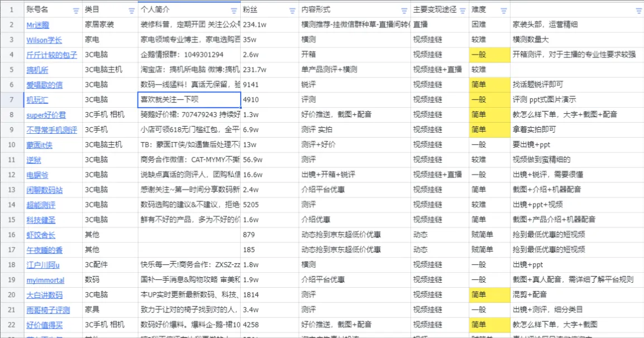Click the filter icon on 粉丝 column header
This screenshot has width=644, height=338.
click(291, 9)
